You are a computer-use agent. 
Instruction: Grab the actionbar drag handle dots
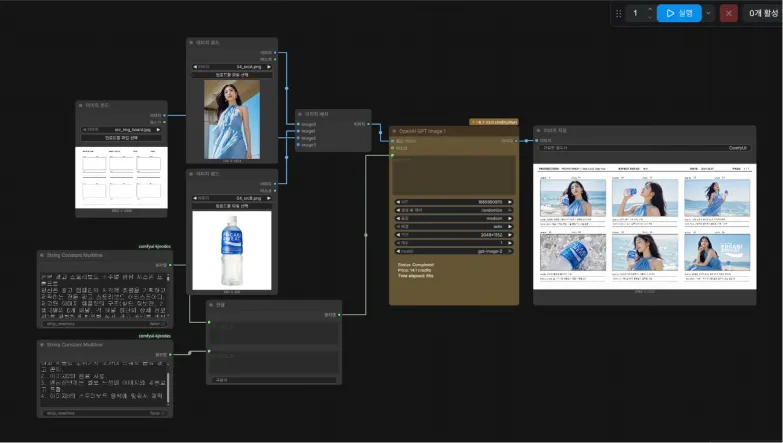coord(619,13)
